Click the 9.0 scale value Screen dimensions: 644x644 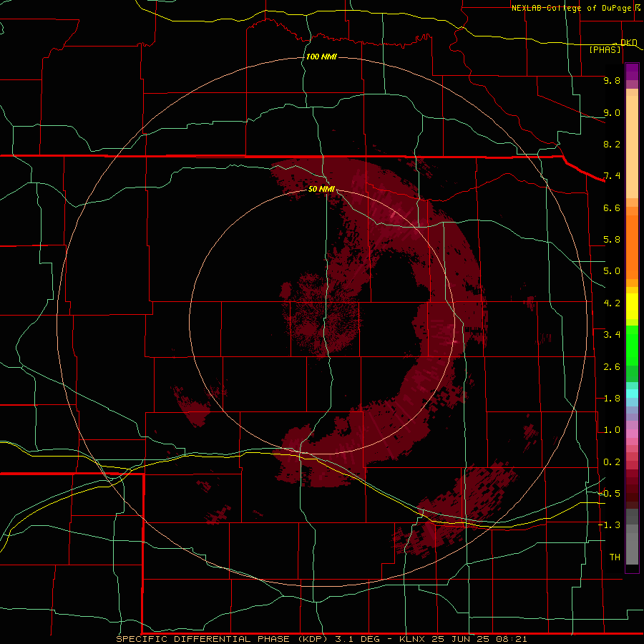(612, 112)
